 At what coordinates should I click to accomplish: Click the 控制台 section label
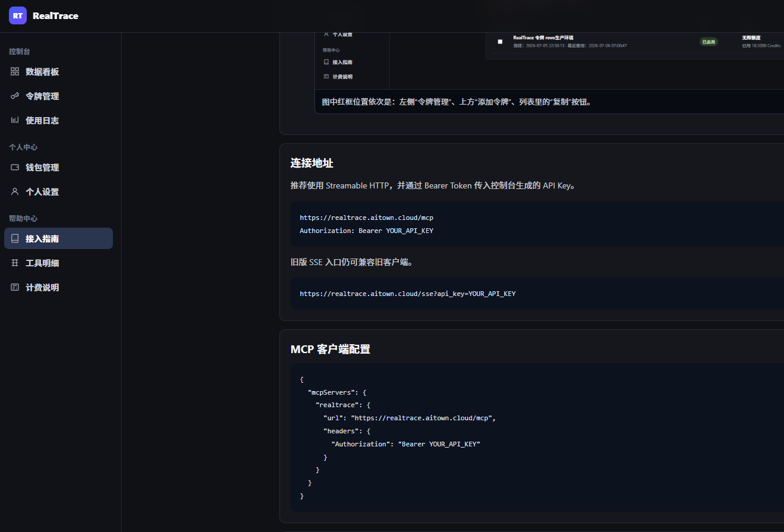tap(20, 52)
